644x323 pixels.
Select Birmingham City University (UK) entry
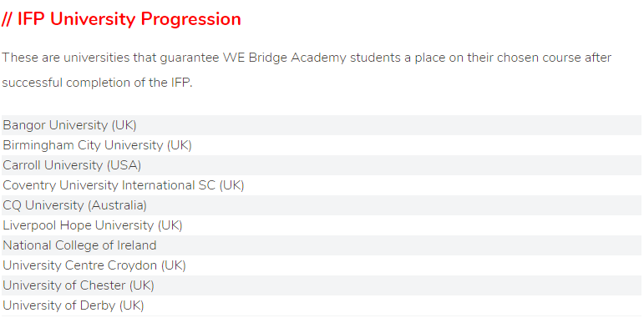coord(322,145)
